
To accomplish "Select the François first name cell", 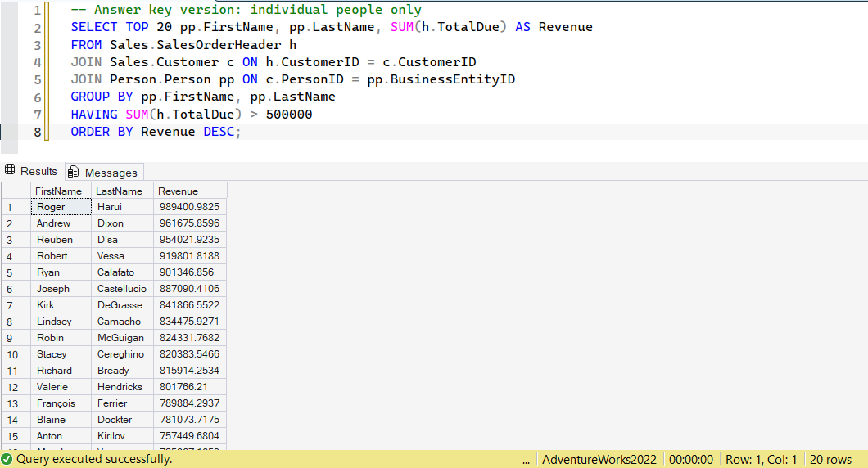I will pos(61,403).
